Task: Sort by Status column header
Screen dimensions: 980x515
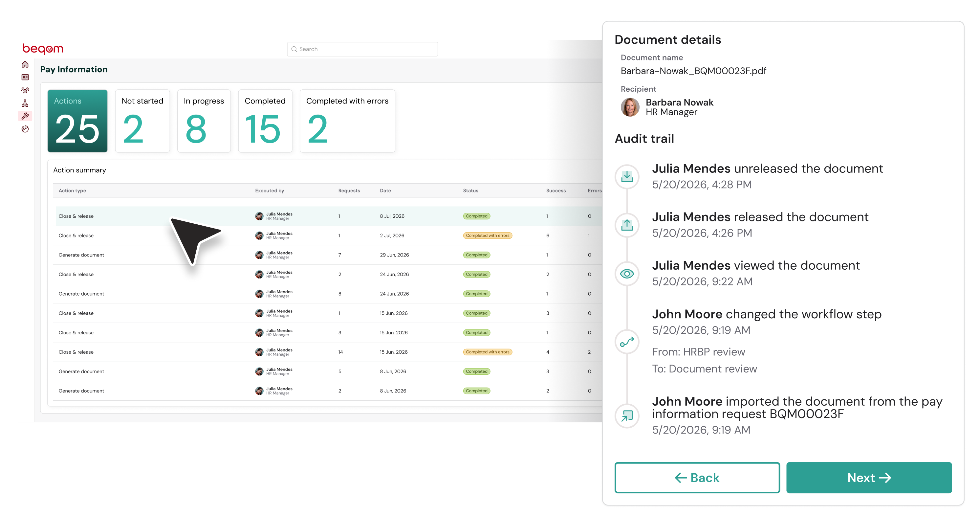Action: tap(470, 191)
